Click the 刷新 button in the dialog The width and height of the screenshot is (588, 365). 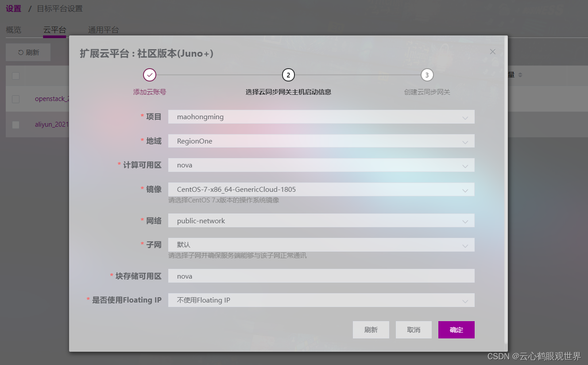pyautogui.click(x=371, y=330)
